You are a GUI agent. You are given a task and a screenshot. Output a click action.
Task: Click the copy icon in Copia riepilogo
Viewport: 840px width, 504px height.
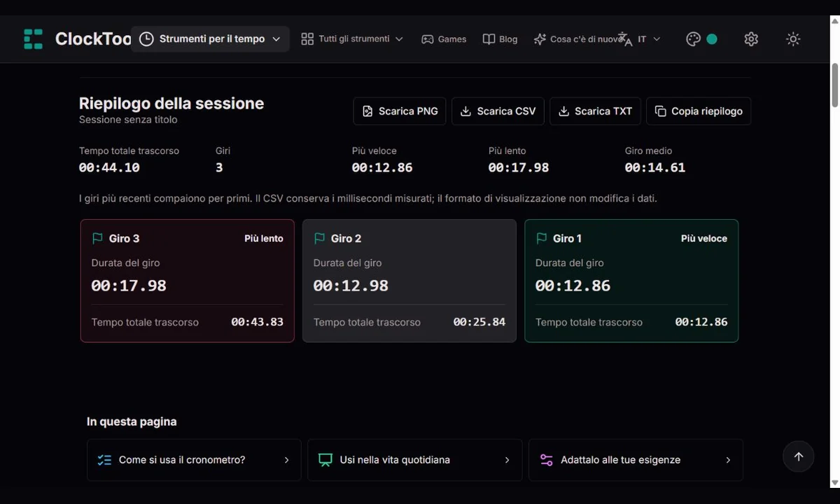[660, 111]
